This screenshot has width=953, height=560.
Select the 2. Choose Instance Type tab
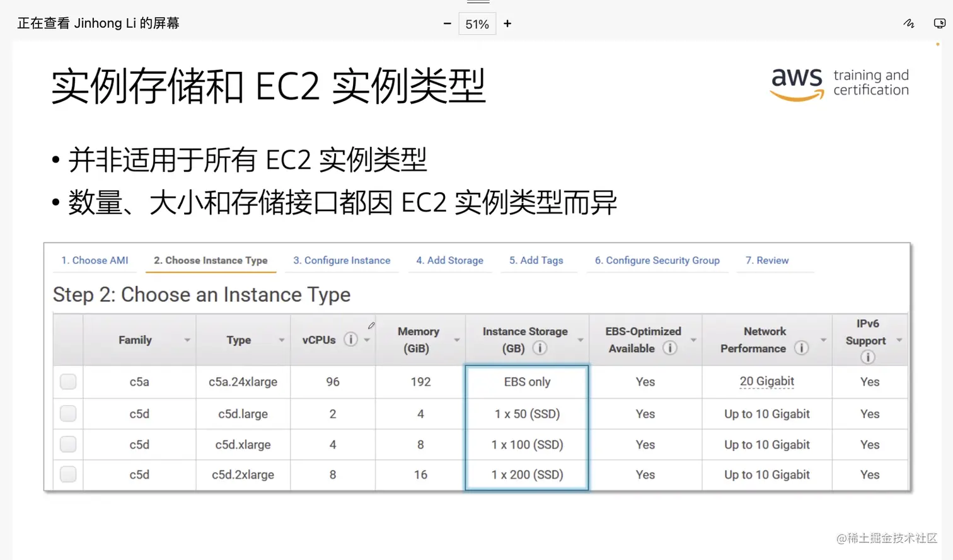tap(211, 260)
